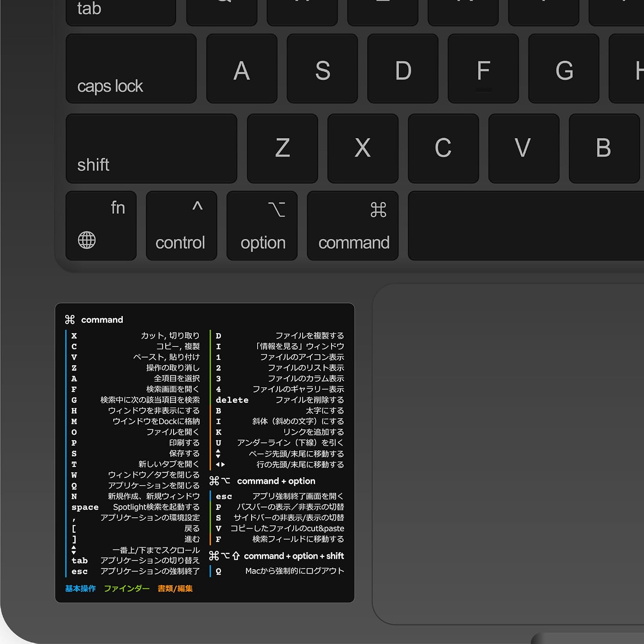The image size is (644, 644).
Task: Click the 'パスバーの表示／非表示の切替' row
Action: pyautogui.click(x=280, y=507)
